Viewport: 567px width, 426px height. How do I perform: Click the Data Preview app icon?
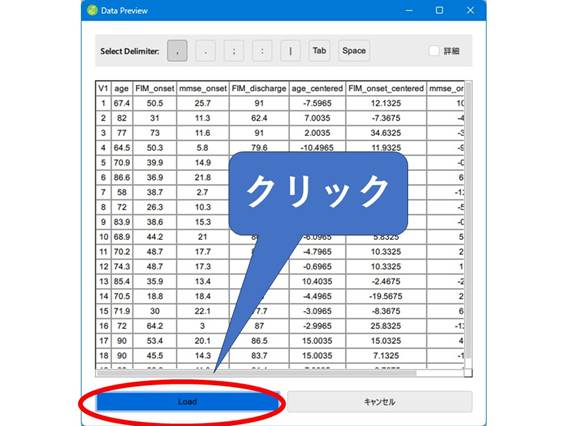[x=92, y=10]
